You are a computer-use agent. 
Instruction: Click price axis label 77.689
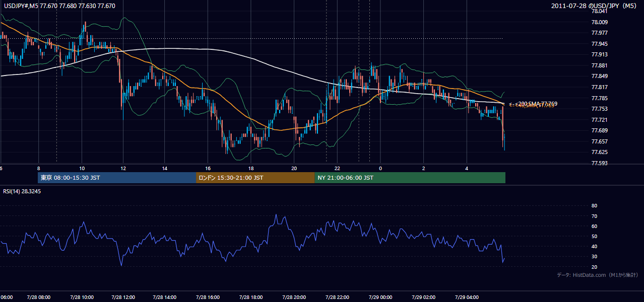[x=599, y=130]
